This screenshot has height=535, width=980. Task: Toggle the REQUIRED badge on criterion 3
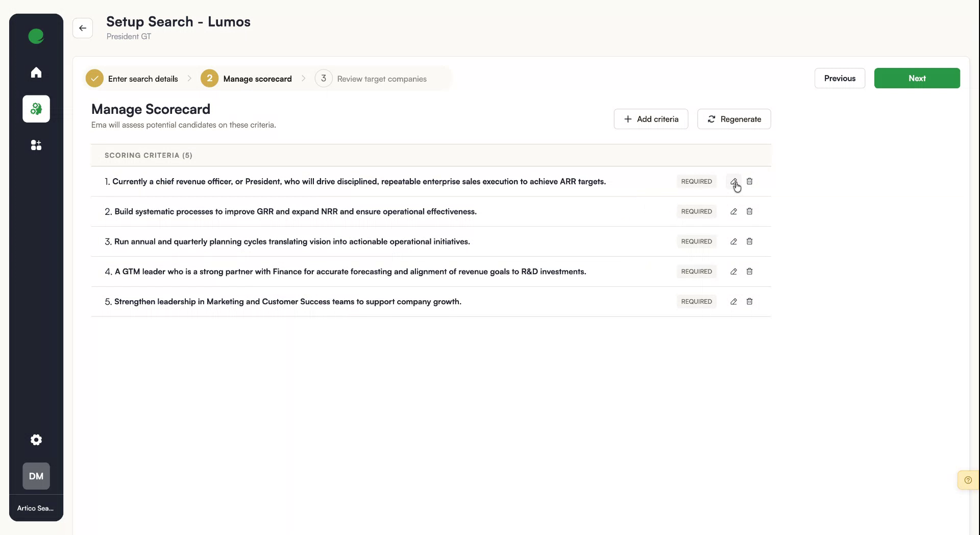coord(696,241)
